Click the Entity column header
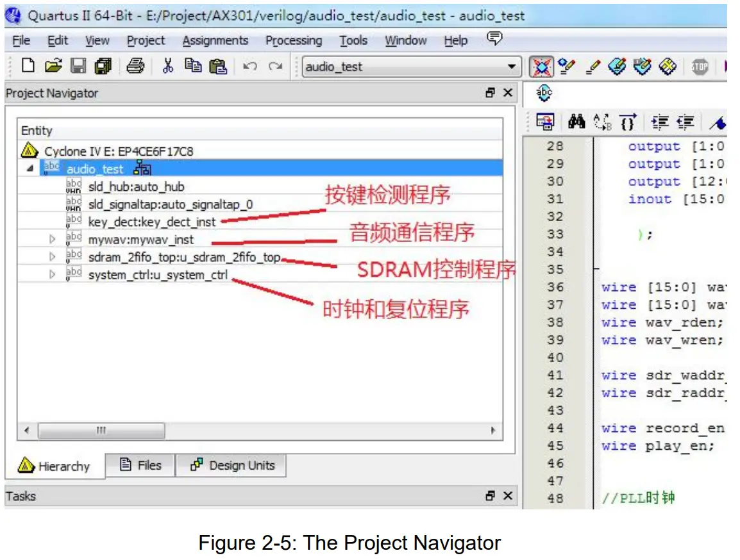This screenshot has height=560, width=740. 260,131
